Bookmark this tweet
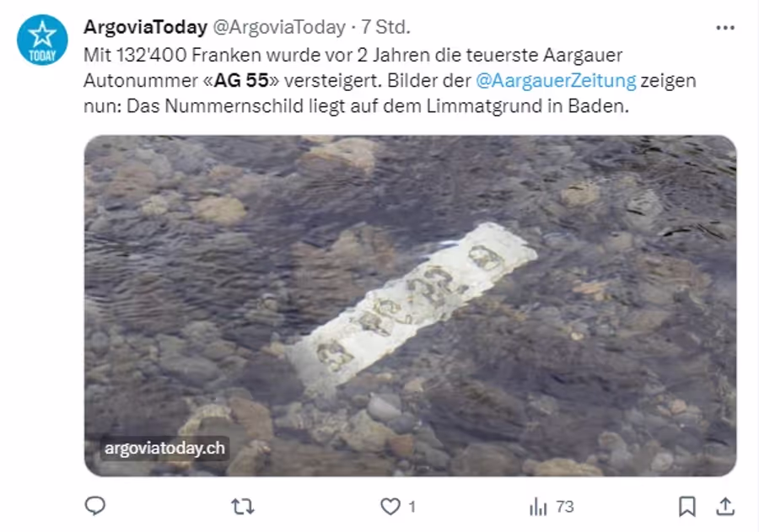Image resolution: width=759 pixels, height=532 pixels. pyautogui.click(x=686, y=507)
